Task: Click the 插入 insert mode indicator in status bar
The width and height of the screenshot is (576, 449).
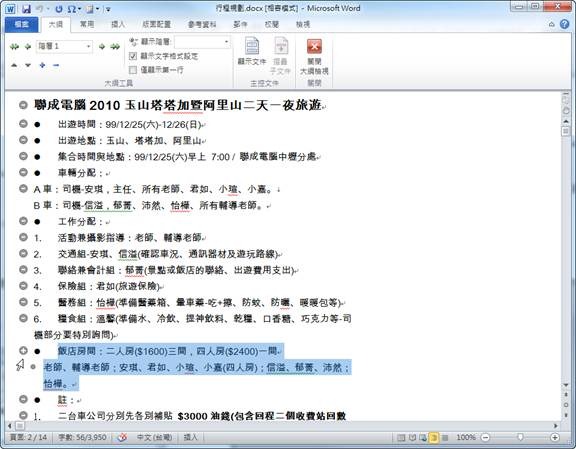Action: [x=191, y=437]
